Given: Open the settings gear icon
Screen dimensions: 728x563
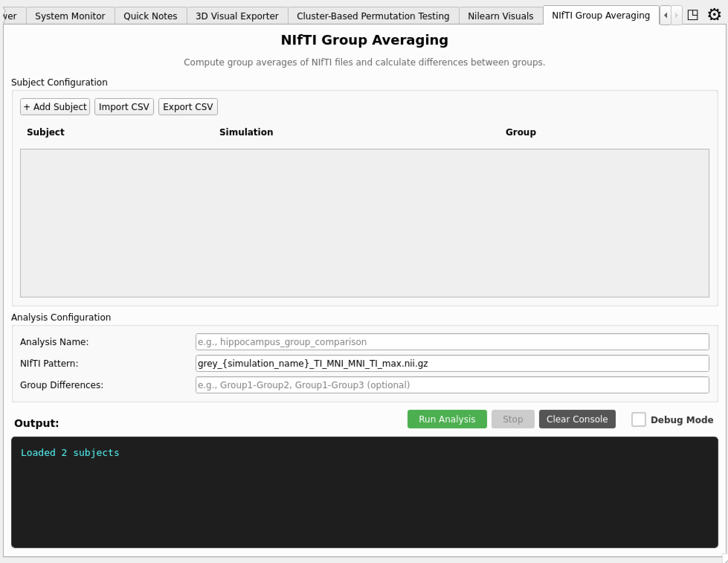Looking at the screenshot, I should [714, 15].
